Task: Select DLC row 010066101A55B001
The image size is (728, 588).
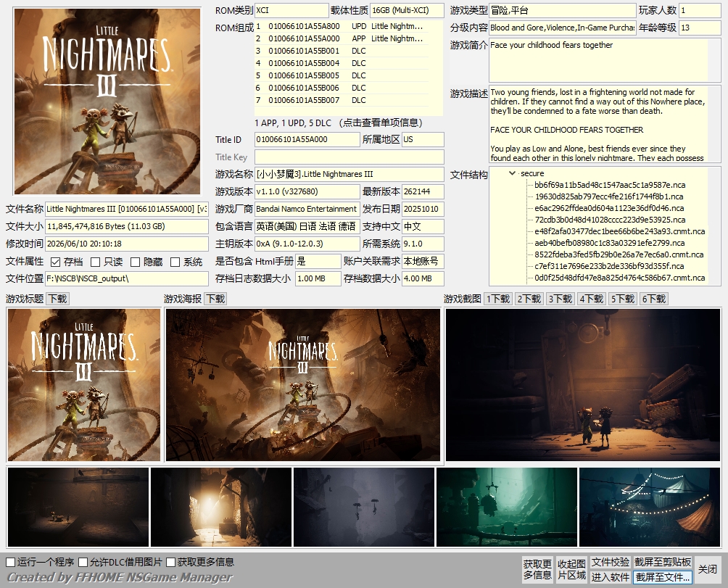Action: (x=342, y=51)
